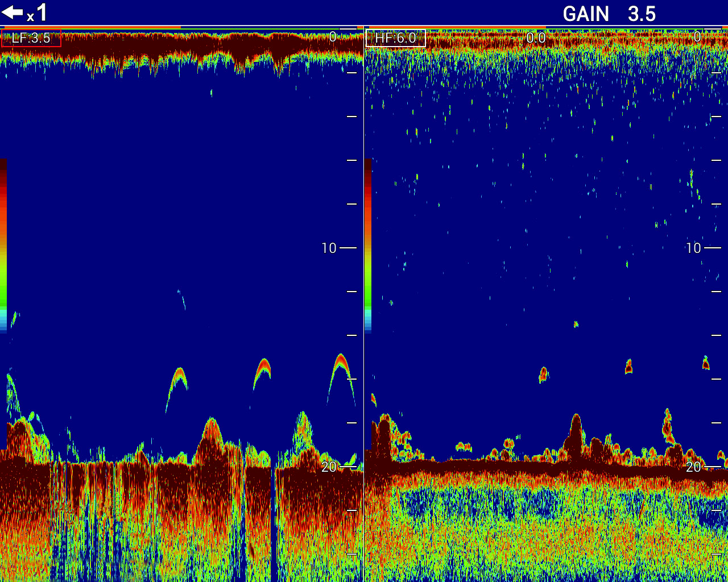
Task: Tap the 0 depth label at HF panel's right edge
Action: [697, 37]
